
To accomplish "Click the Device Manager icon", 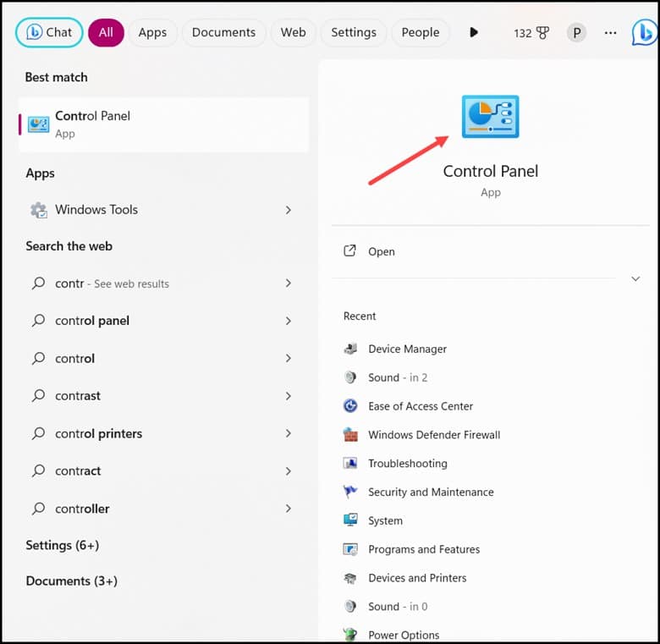I will coord(350,349).
